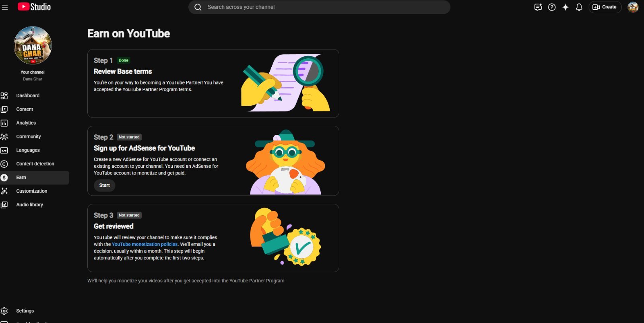Screen dimensions: 644x323
Task: Click the Settings gear icon
Action: pos(4,311)
